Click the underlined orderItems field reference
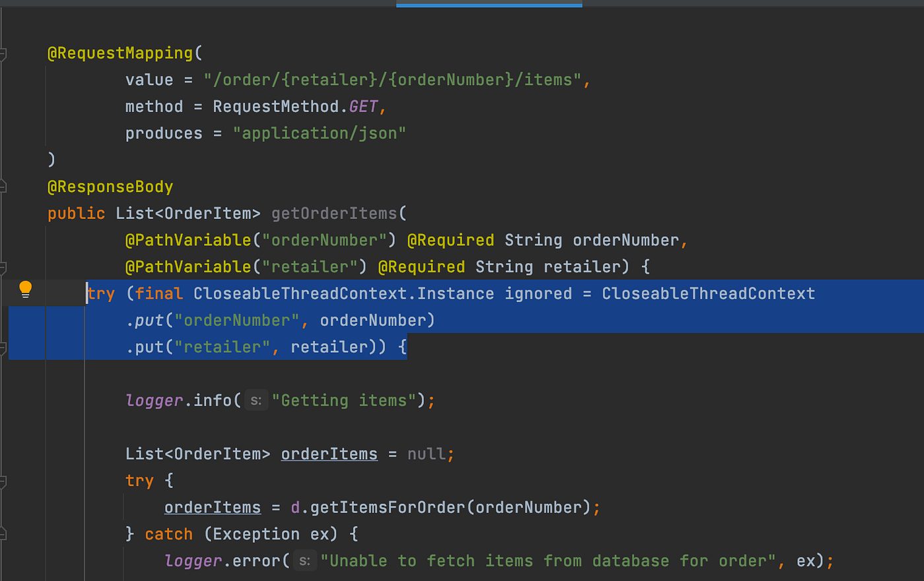Screen dimensions: 924x581 click(329, 453)
